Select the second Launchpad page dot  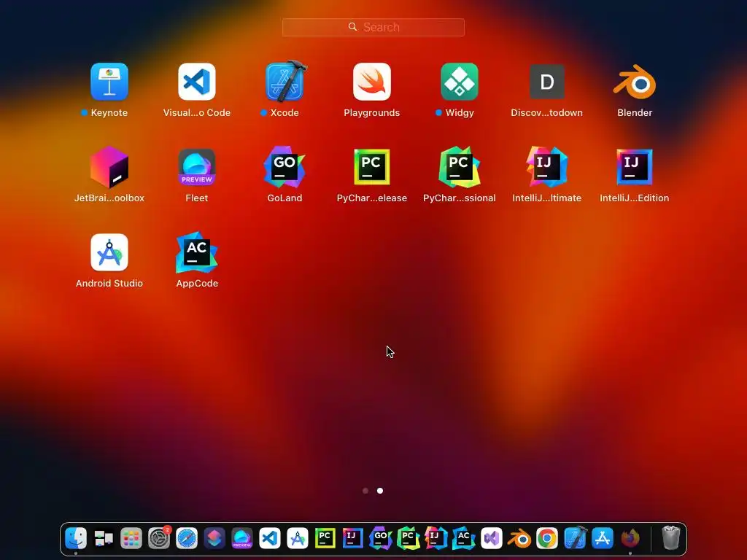380,491
